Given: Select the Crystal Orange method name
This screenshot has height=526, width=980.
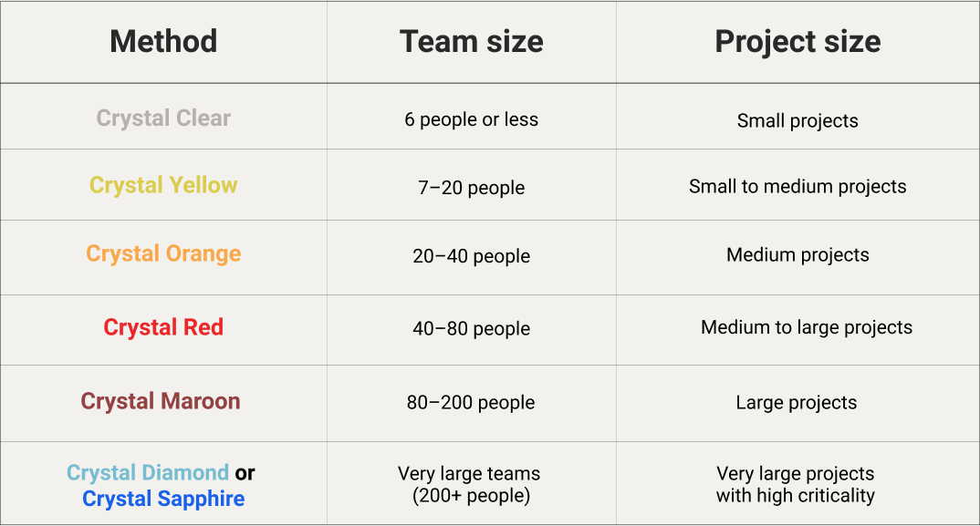Looking at the screenshot, I should coord(163,253).
